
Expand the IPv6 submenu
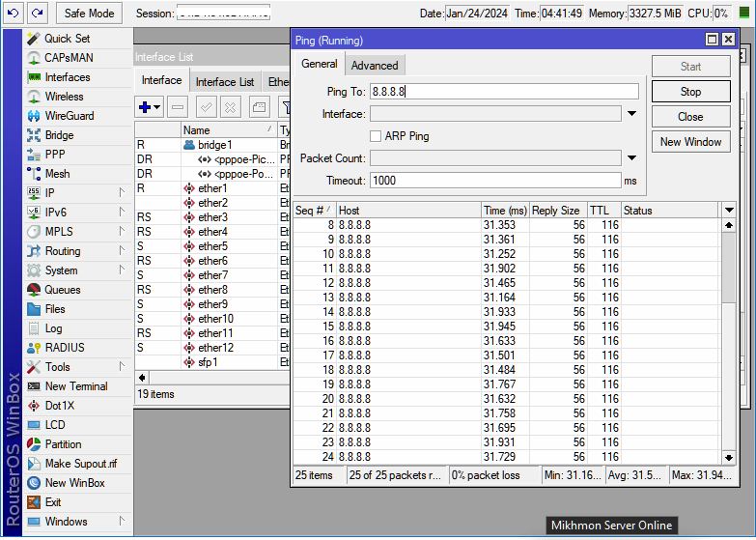(x=122, y=212)
